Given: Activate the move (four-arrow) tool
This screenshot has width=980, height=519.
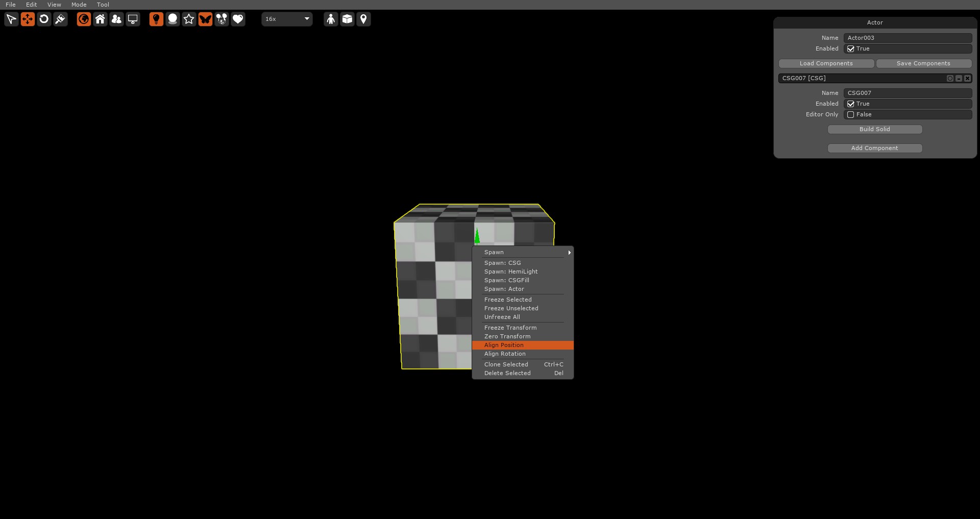Looking at the screenshot, I should (x=28, y=19).
